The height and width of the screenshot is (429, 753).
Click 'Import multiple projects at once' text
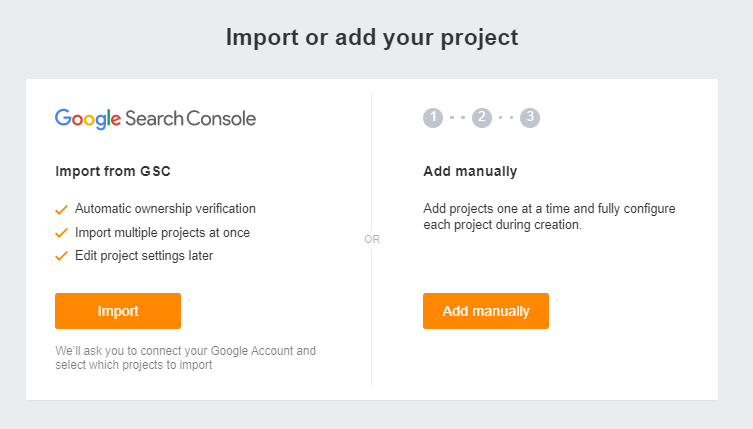(x=162, y=233)
